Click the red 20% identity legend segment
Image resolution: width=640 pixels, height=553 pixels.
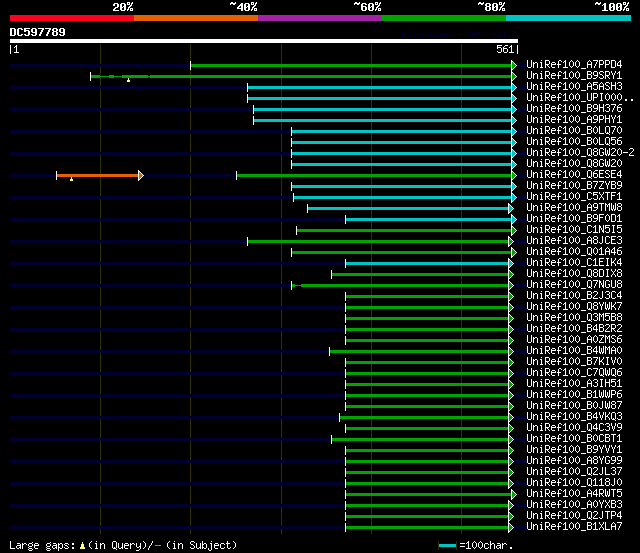[x=72, y=18]
